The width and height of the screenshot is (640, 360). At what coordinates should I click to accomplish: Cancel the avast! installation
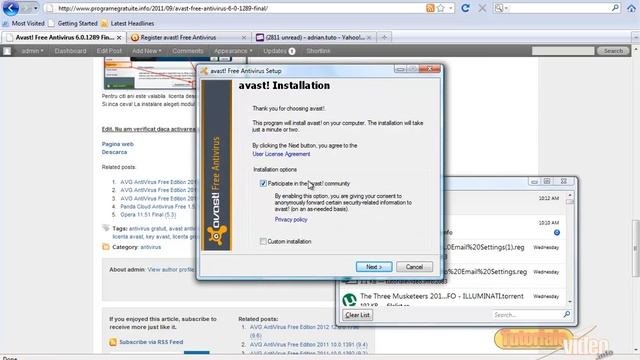(x=414, y=267)
